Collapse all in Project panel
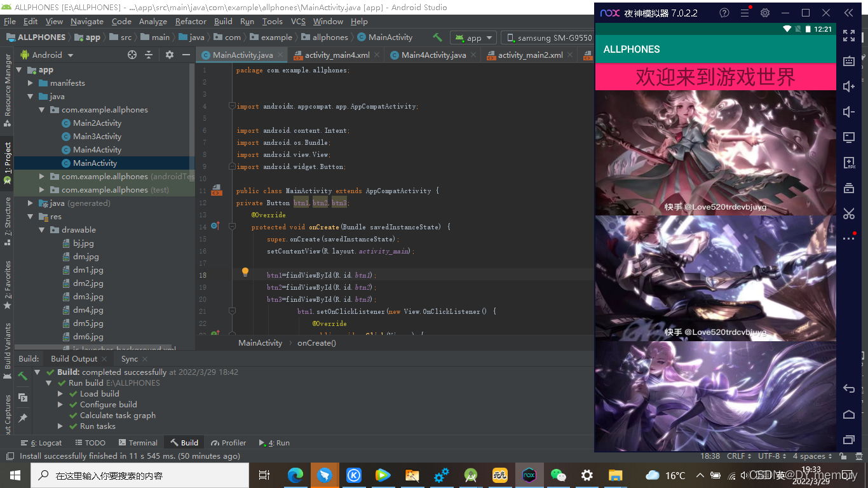868x488 pixels. [x=149, y=55]
